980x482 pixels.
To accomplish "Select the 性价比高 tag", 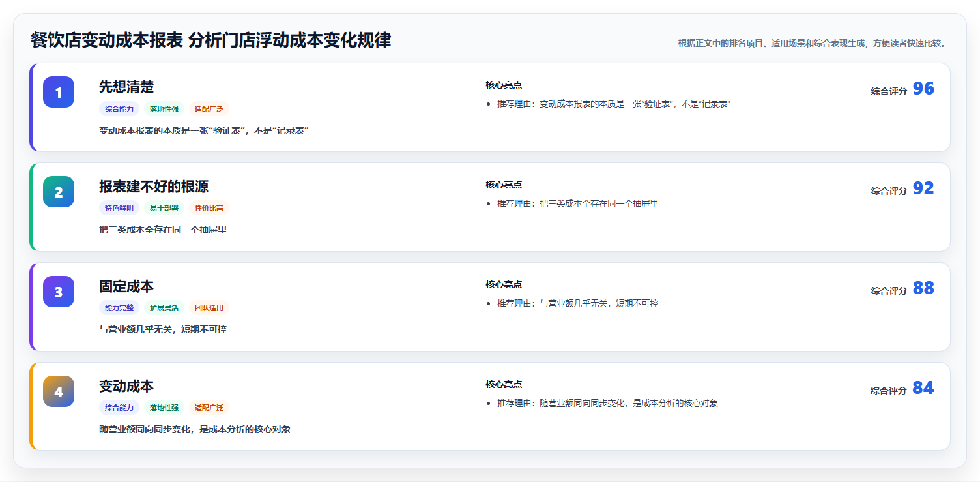I will 209,208.
